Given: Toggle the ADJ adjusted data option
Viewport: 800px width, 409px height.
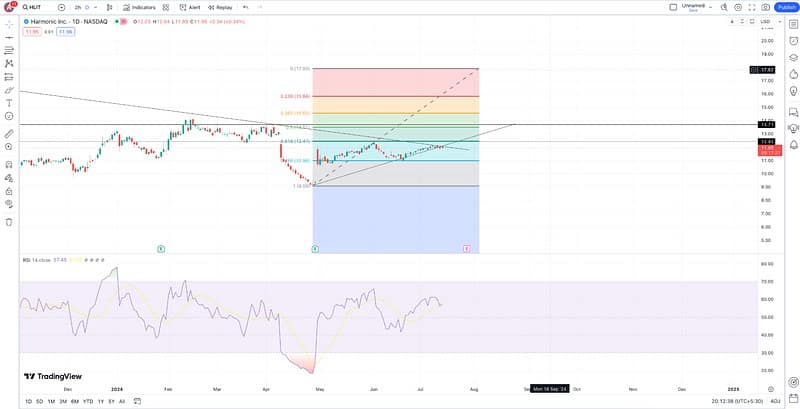Looking at the screenshot, I should [775, 402].
